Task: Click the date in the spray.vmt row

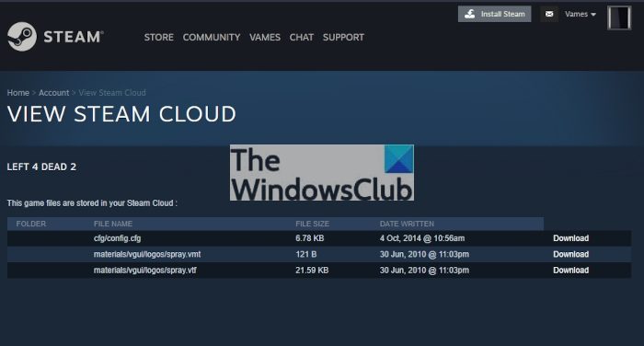Action: pyautogui.click(x=424, y=254)
